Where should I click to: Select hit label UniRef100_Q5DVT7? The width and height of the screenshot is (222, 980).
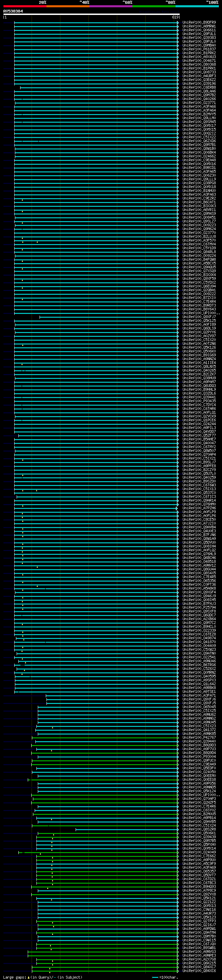tap(199, 875)
